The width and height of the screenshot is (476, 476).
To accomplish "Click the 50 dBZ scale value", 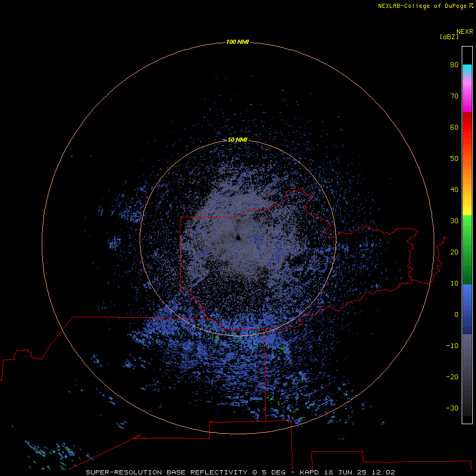I will click(454, 159).
